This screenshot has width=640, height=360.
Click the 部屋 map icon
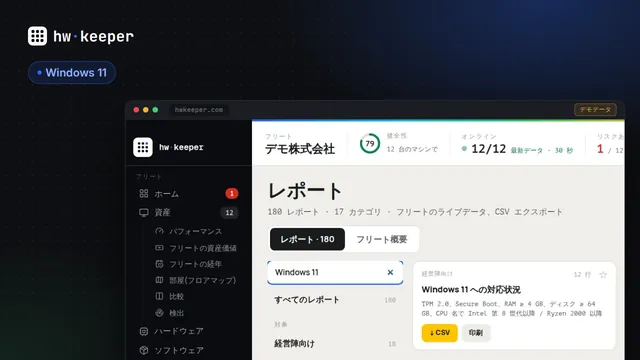coord(160,280)
